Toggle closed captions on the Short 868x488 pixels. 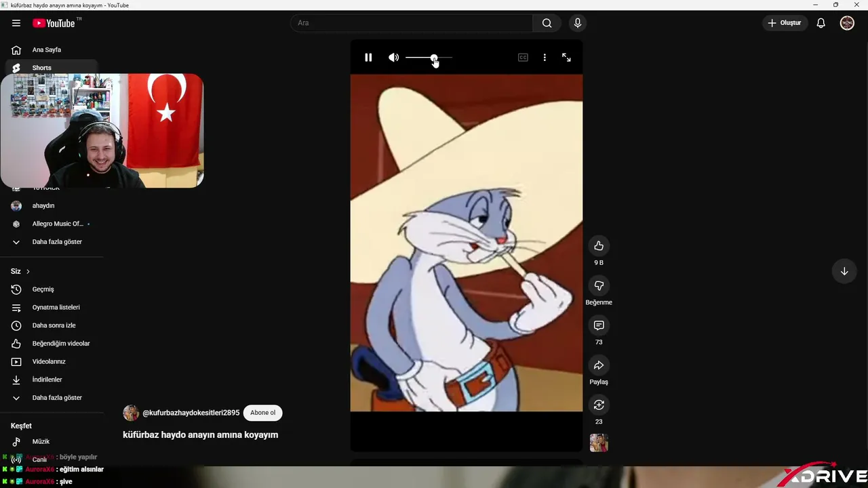(523, 58)
